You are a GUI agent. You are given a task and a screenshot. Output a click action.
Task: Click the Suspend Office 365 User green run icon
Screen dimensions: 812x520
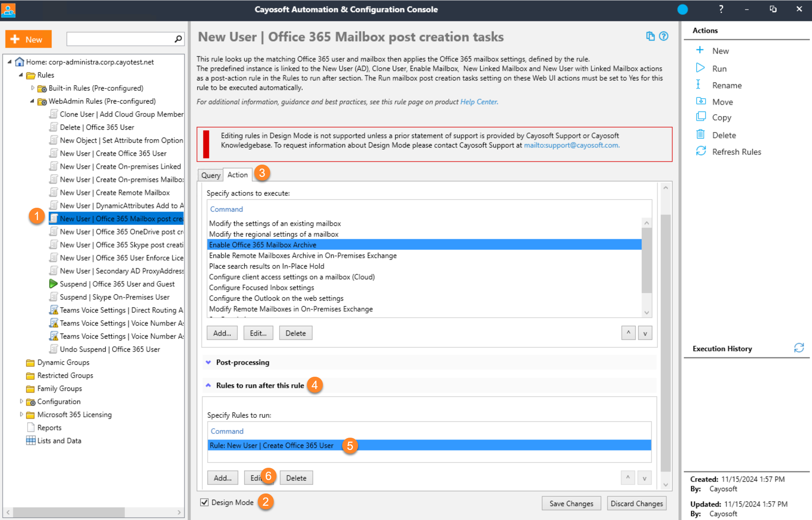click(x=53, y=284)
